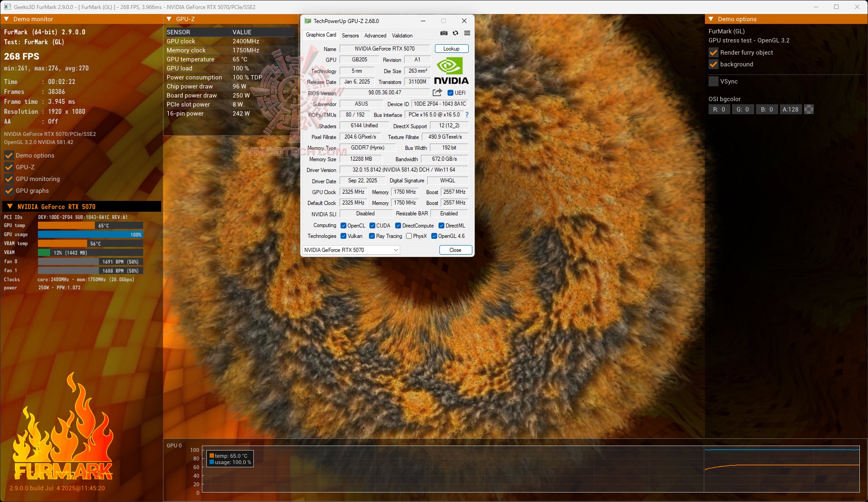Viewport: 868px width, 502px height.
Task: Disable the background checkbox
Action: pyautogui.click(x=714, y=64)
